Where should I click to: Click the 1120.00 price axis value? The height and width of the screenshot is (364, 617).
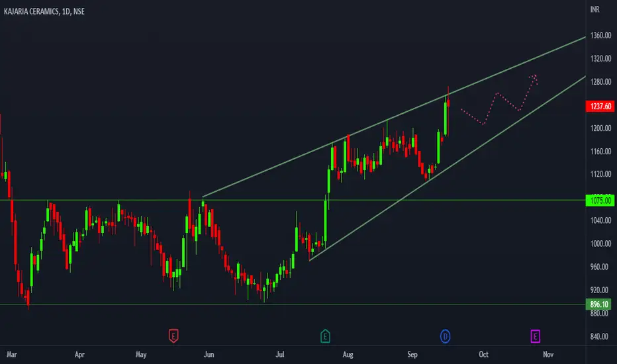coord(600,174)
